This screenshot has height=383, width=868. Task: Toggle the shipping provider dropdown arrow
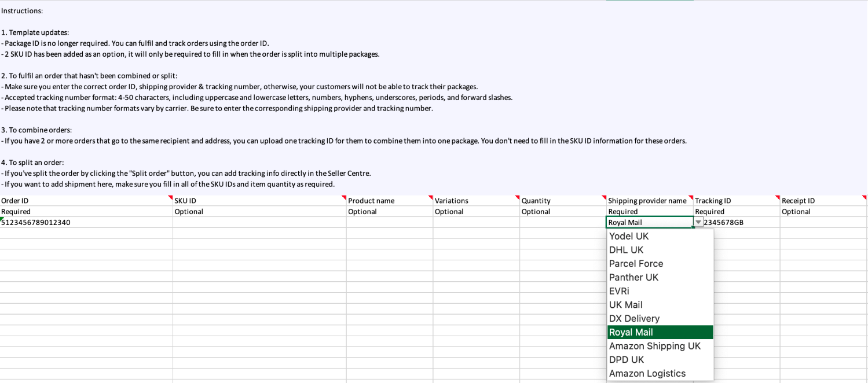tap(698, 222)
